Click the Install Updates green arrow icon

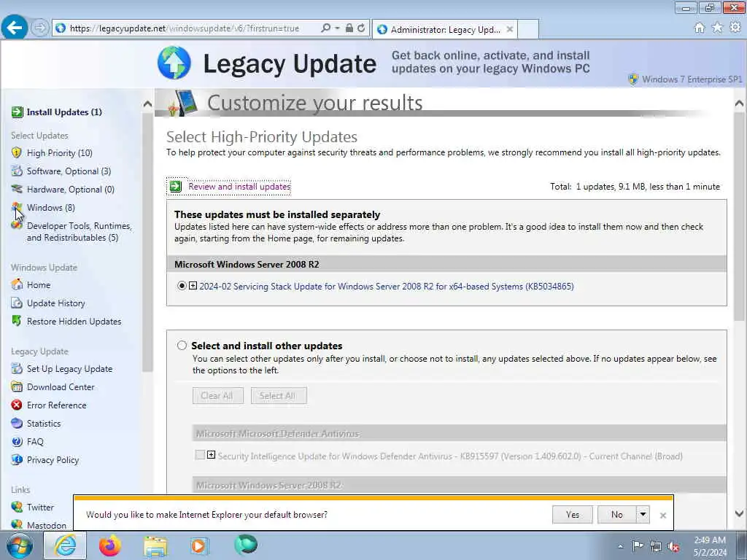18,112
